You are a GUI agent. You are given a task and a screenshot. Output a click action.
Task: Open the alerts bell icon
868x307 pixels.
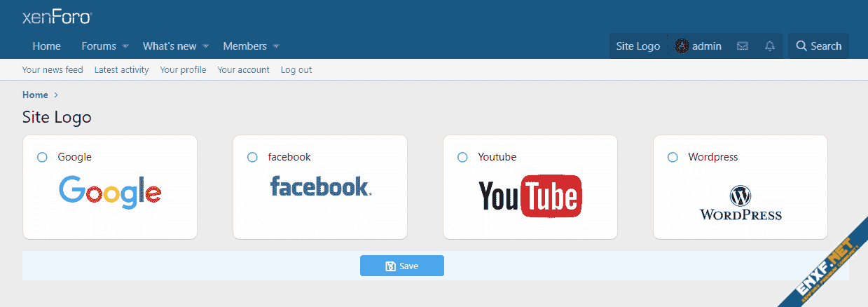tap(770, 46)
